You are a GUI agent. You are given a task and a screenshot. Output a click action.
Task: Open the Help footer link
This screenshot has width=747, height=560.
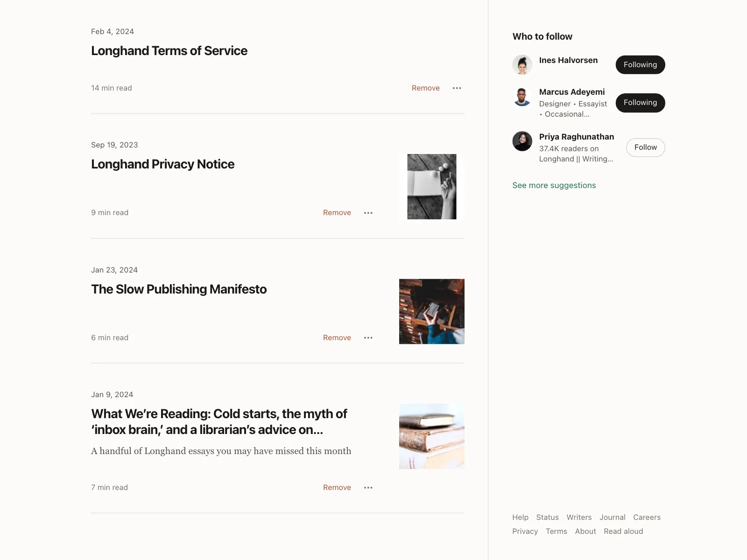pos(520,518)
